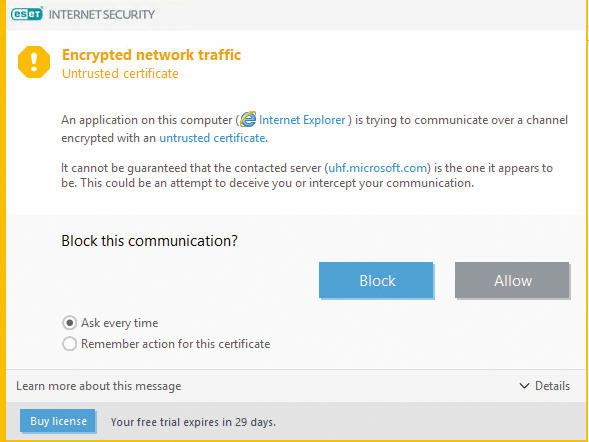
Task: Open the Internet Explorer link
Action: [302, 120]
